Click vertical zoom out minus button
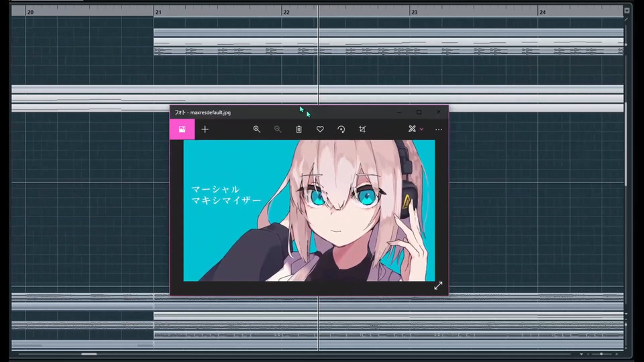The width and height of the screenshot is (644, 362). point(626,319)
